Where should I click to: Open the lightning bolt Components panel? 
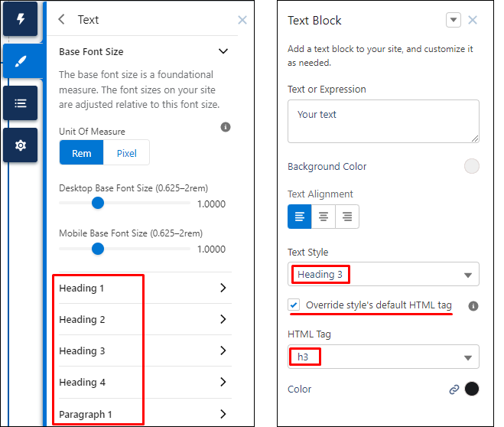click(x=20, y=19)
